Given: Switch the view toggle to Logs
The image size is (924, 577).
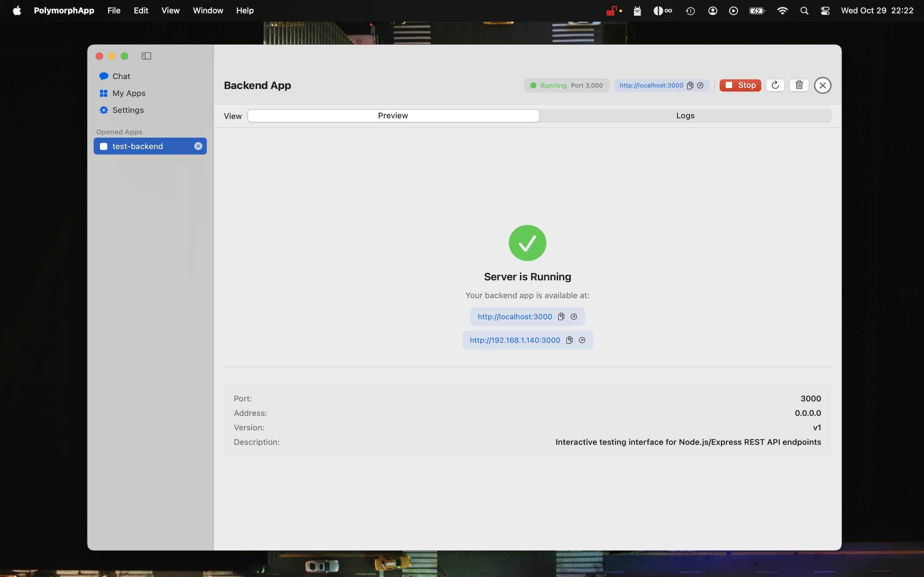Looking at the screenshot, I should pyautogui.click(x=685, y=115).
